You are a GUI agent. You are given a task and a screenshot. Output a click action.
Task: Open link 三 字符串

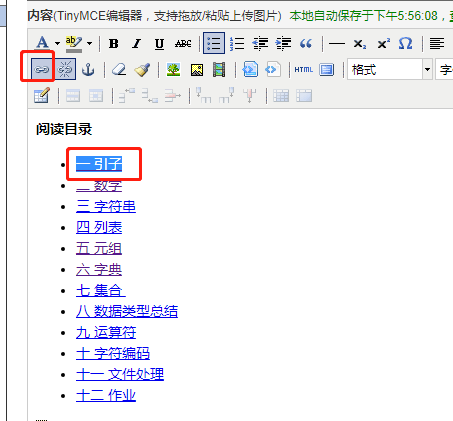click(x=106, y=206)
